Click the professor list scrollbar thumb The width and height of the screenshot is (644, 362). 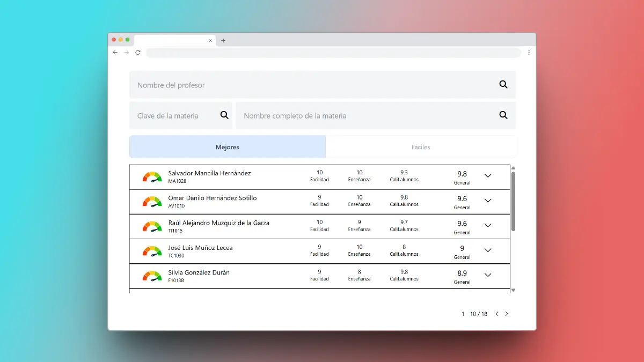pyautogui.click(x=513, y=201)
